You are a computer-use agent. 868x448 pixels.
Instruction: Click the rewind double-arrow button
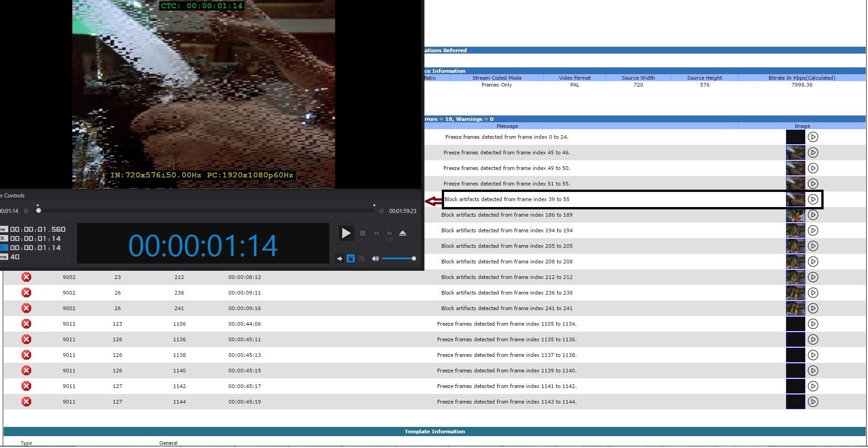[x=376, y=234]
